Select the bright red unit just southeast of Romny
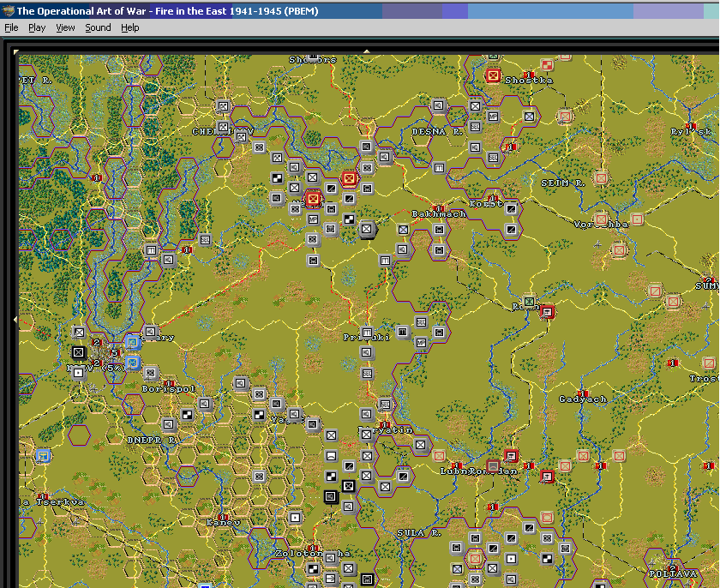The image size is (720, 588). pos(547,312)
